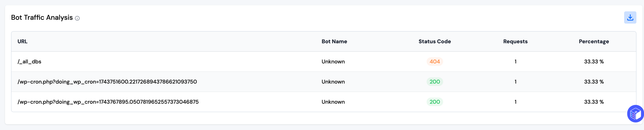644x130 pixels.
Task: Click the Requests column header
Action: (515, 41)
